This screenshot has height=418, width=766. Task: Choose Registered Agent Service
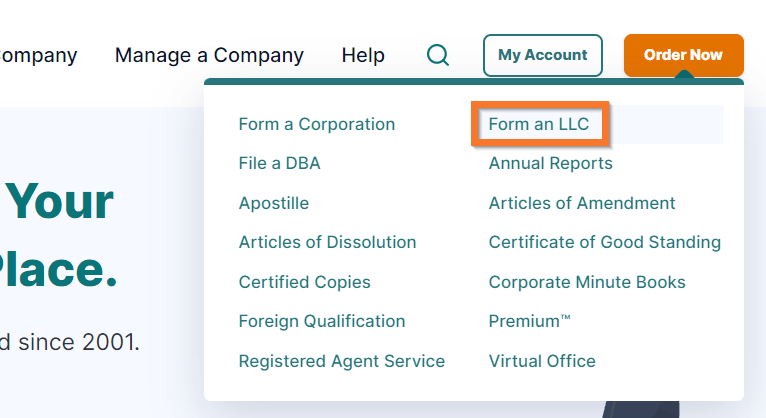[341, 361]
